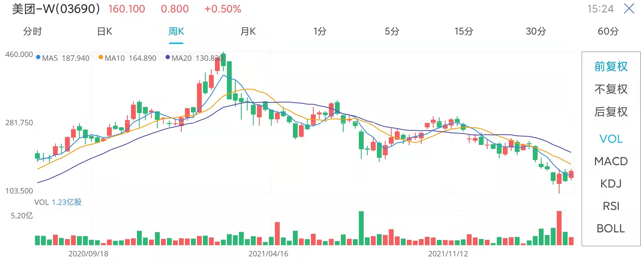Open the 5分 chart tab
Image resolution: width=644 pixels, height=259 pixels.
click(392, 31)
